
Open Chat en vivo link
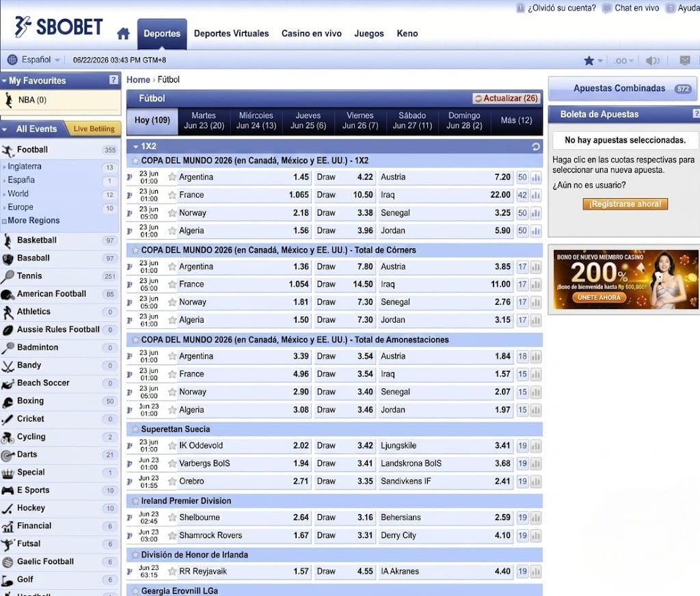click(x=636, y=8)
